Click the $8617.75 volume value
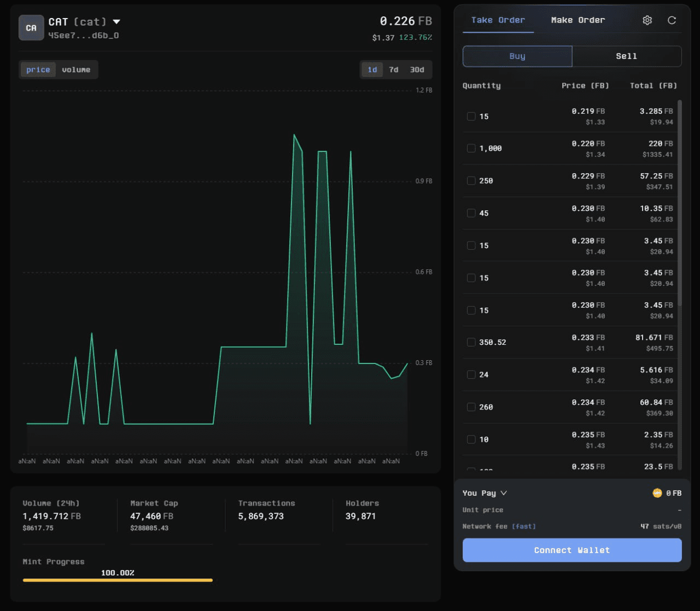This screenshot has height=611, width=700. tap(38, 528)
